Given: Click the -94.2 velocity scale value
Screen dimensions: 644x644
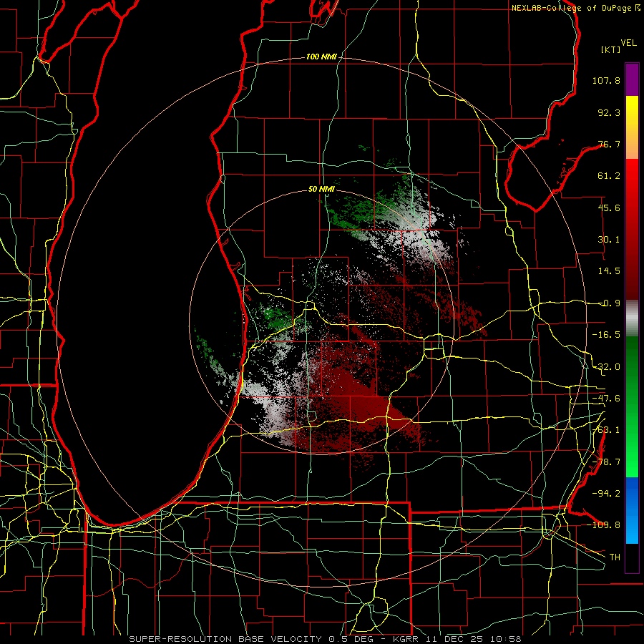Looking at the screenshot, I should coord(606,493).
